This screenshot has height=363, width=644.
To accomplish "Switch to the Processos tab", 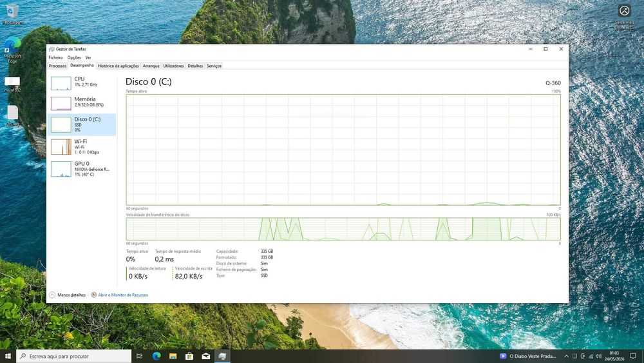I will 57,66.
